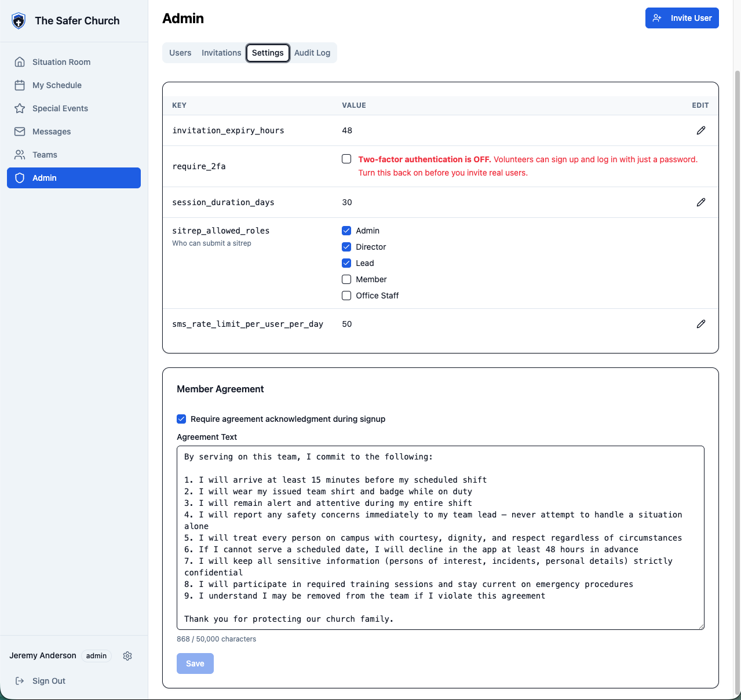Edit invitation_expiry_hours with its pencil icon
Viewport: 741px width, 700px height.
click(x=701, y=130)
